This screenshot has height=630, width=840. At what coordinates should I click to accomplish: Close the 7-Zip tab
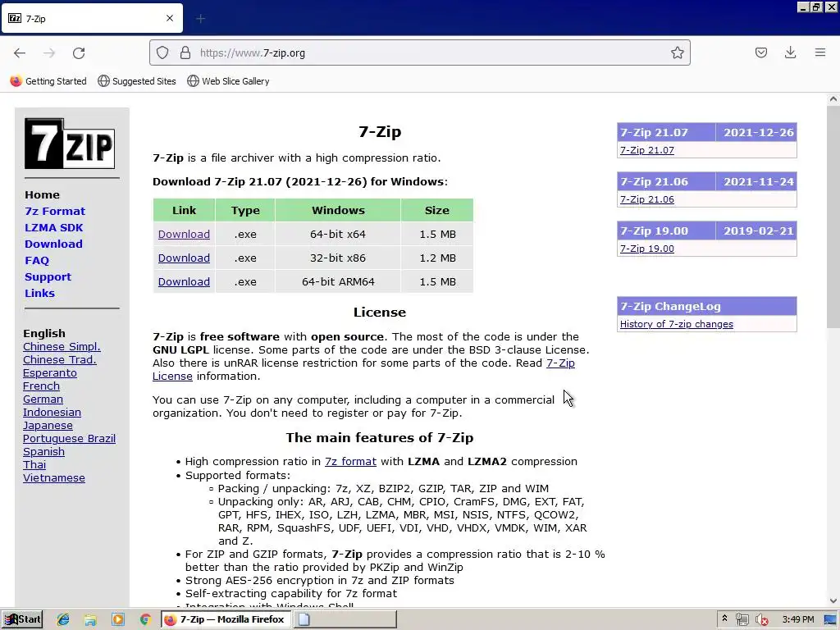(x=170, y=18)
